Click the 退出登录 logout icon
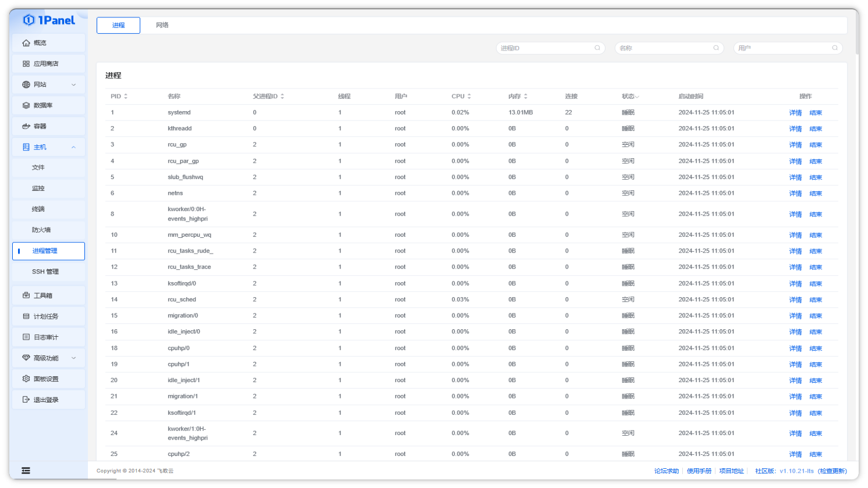Screen dimensions: 868x488 (26, 400)
